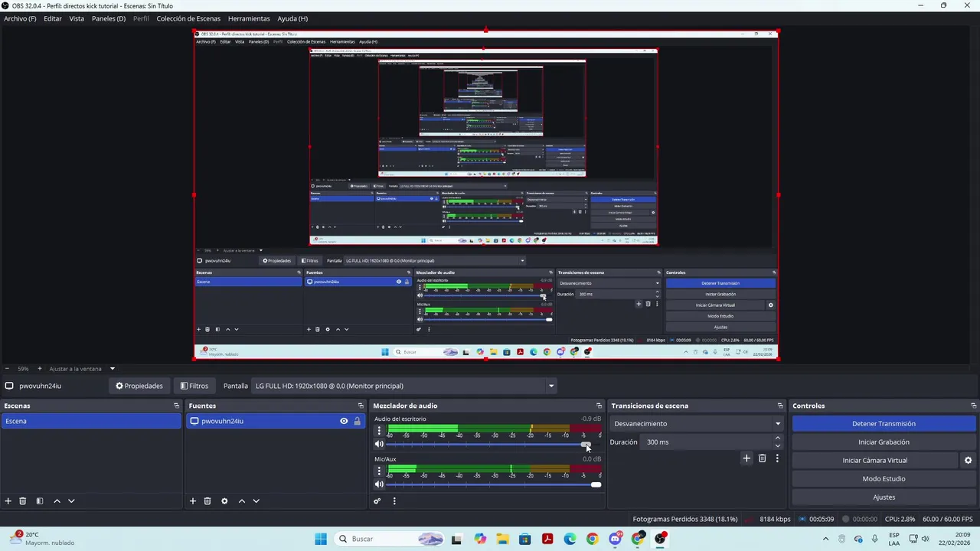Decrease transition duration with down arrow
Viewport: 980px width, 551px height.
(778, 445)
